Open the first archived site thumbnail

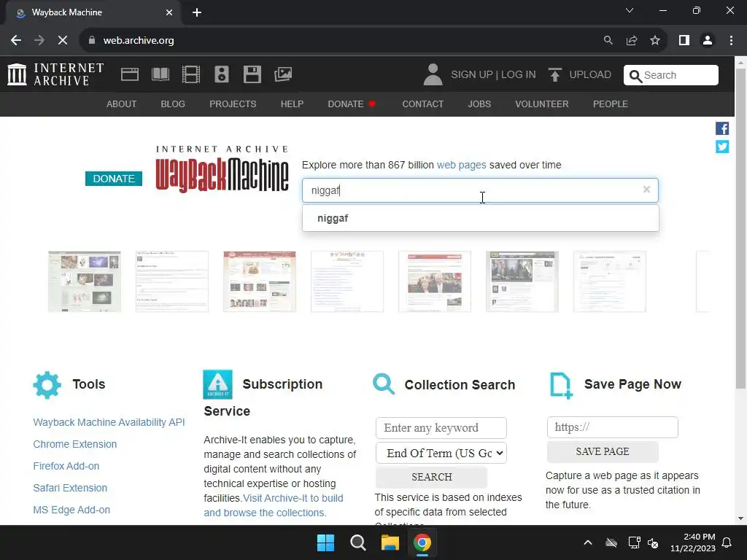85,281
